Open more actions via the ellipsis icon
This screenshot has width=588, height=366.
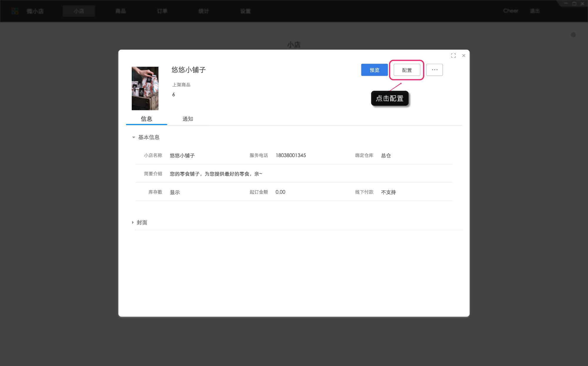coord(435,70)
